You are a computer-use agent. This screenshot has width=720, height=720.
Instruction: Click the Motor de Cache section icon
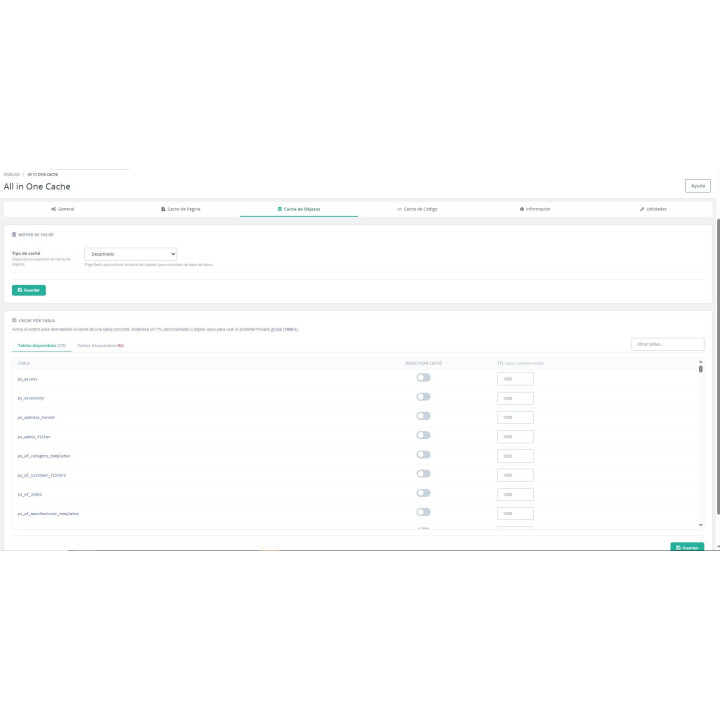pyautogui.click(x=14, y=235)
